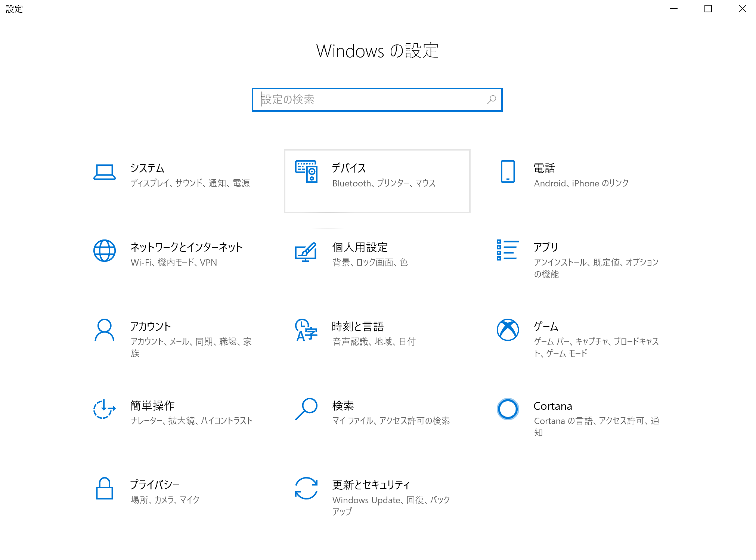This screenshot has width=756, height=560.
Task: Click description ナレーター、拡大鏡、ハイコントラスト
Action: click(x=192, y=421)
